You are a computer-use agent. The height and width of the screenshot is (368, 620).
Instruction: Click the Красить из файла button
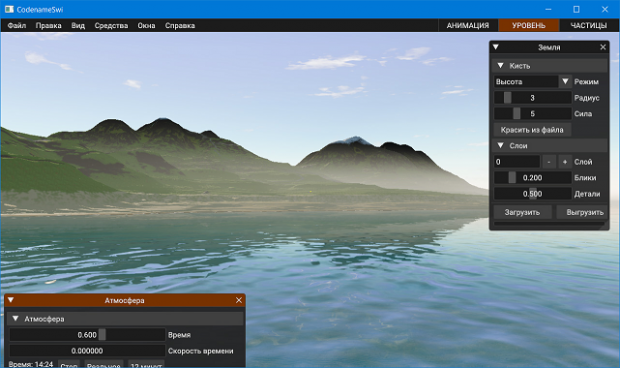pos(532,130)
